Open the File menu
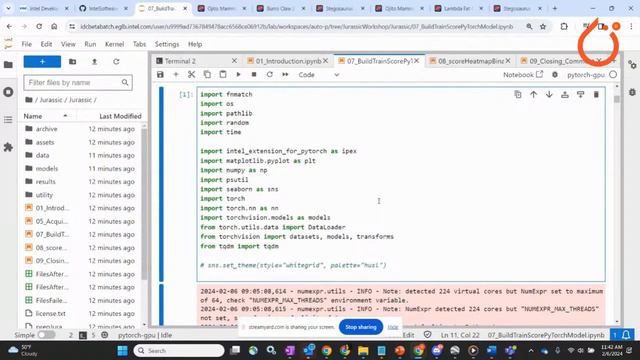Viewport: 640px width, 360px height. click(27, 44)
